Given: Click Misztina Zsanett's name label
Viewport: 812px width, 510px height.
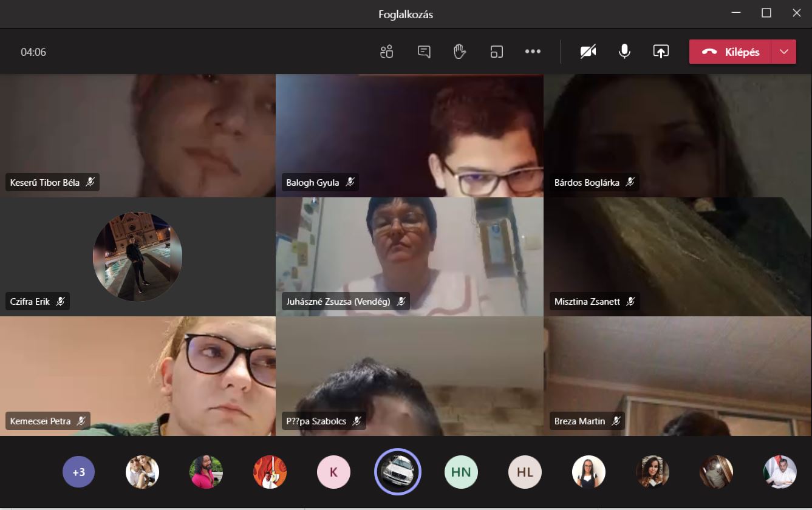Looking at the screenshot, I should click(x=588, y=301).
